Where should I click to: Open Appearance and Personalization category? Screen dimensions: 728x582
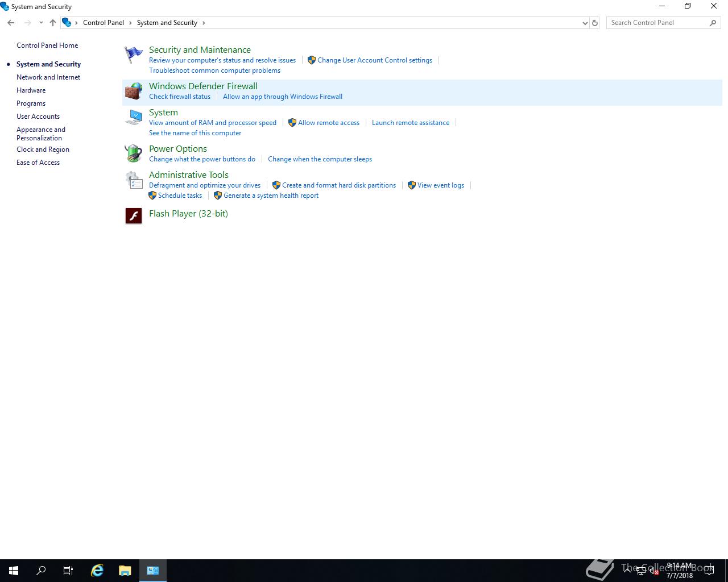coord(41,134)
